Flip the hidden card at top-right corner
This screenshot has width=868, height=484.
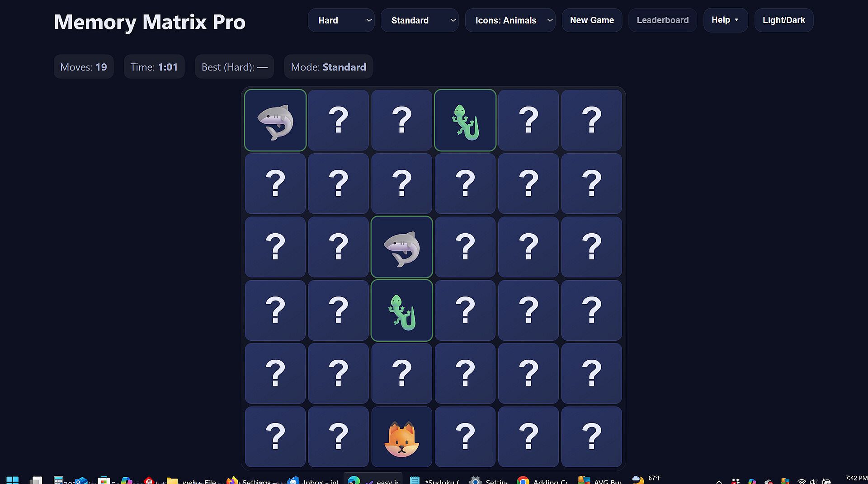pyautogui.click(x=591, y=120)
